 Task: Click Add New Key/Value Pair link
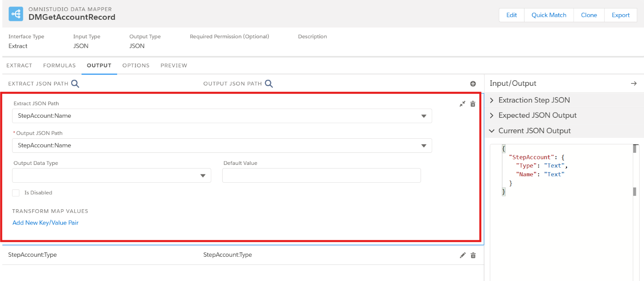point(45,223)
